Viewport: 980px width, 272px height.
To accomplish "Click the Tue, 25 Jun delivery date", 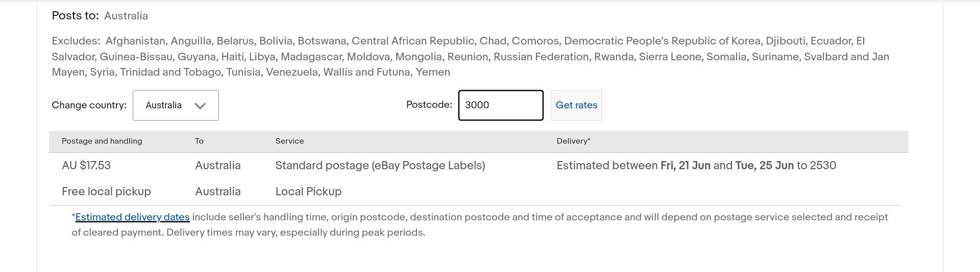I will [x=764, y=166].
